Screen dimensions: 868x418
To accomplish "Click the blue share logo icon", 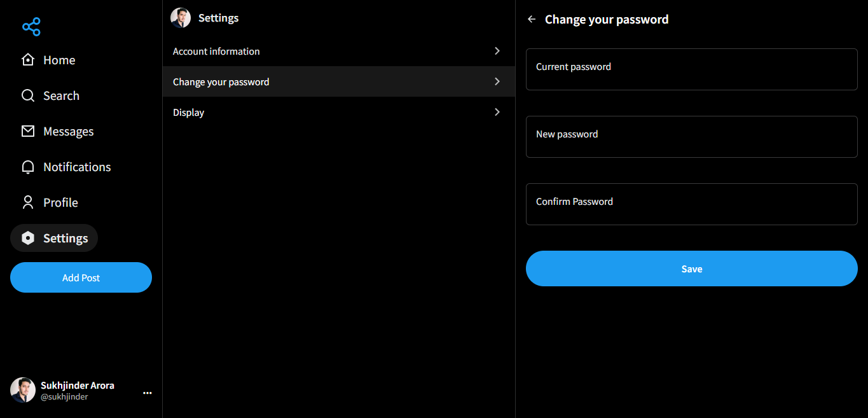I will (x=31, y=27).
